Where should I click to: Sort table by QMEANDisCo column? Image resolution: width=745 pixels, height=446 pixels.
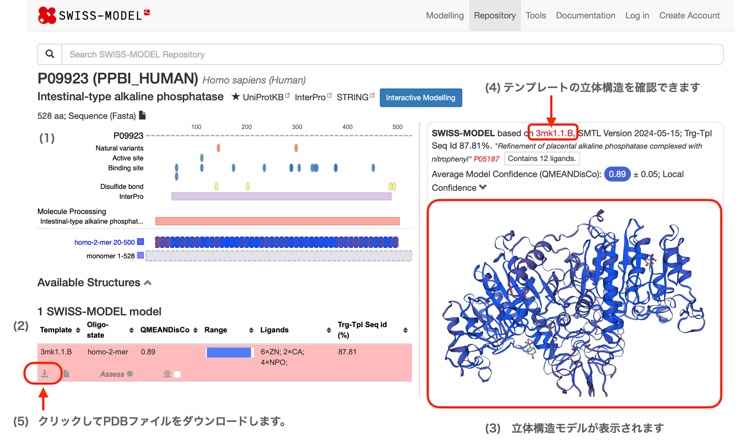point(195,330)
